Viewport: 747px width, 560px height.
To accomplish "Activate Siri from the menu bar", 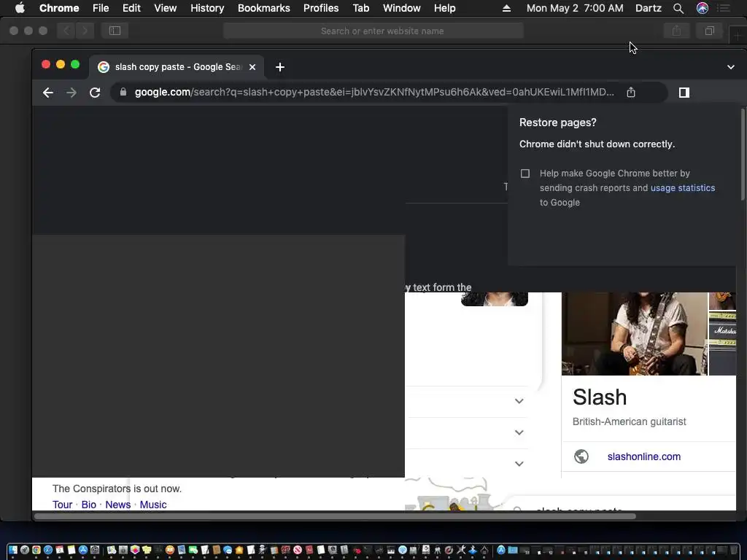I will (703, 8).
